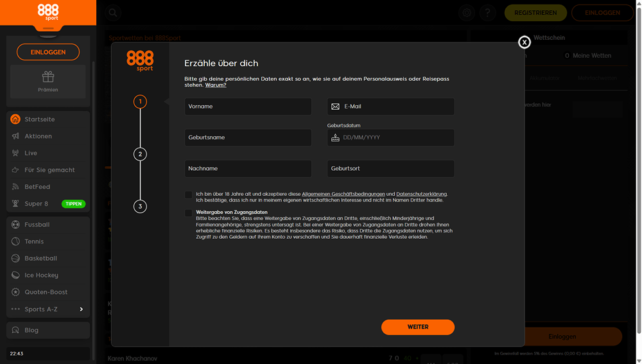The width and height of the screenshot is (642, 364).
Task: Click the Tennis ball icon
Action: (x=15, y=241)
